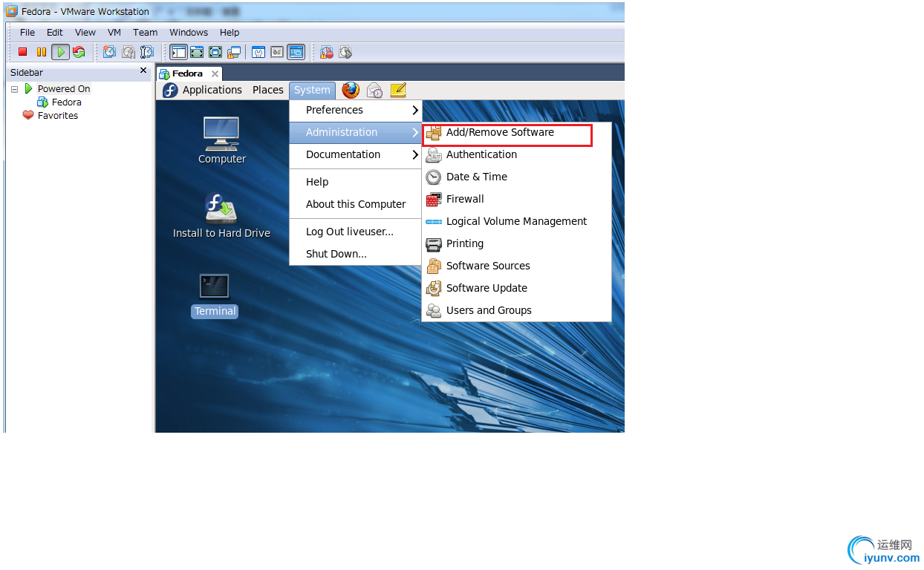Open the View menu
Viewport: 924px width, 570px height.
(x=85, y=32)
